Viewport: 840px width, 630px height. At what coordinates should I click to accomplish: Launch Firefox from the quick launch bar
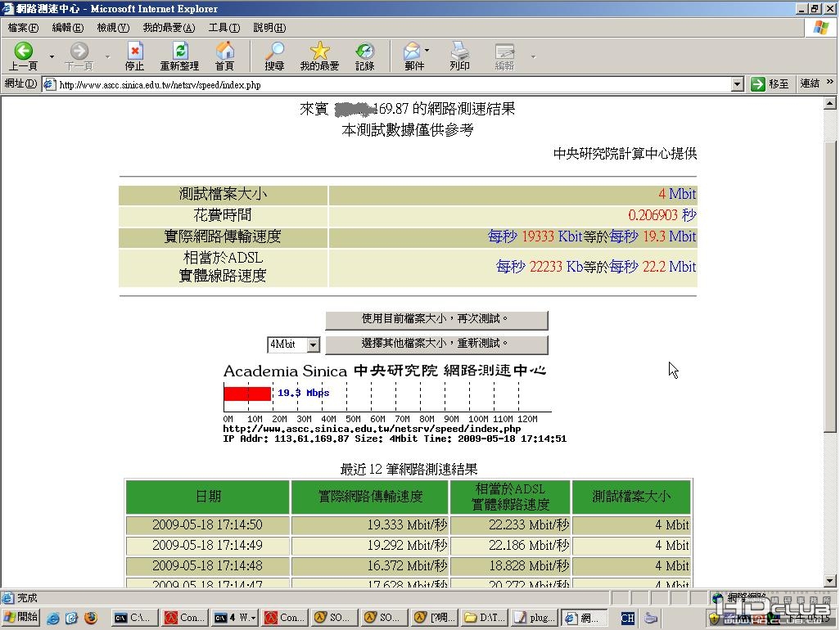tap(91, 618)
